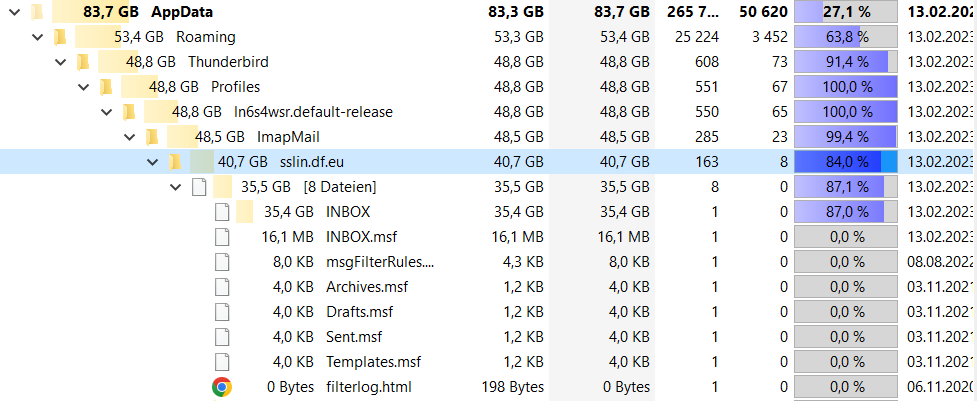Viewport: 977px width, 401px height.
Task: Select the msgFilterRules file entry
Action: point(380,262)
